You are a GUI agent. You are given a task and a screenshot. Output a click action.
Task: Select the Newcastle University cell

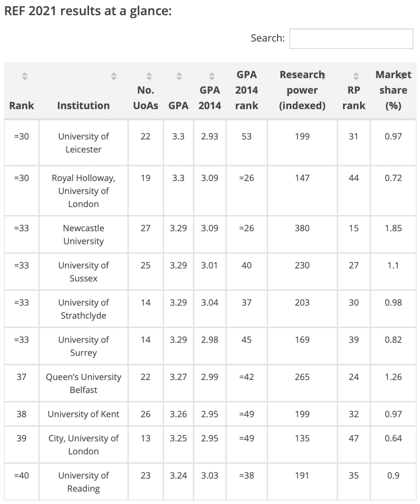tap(83, 234)
